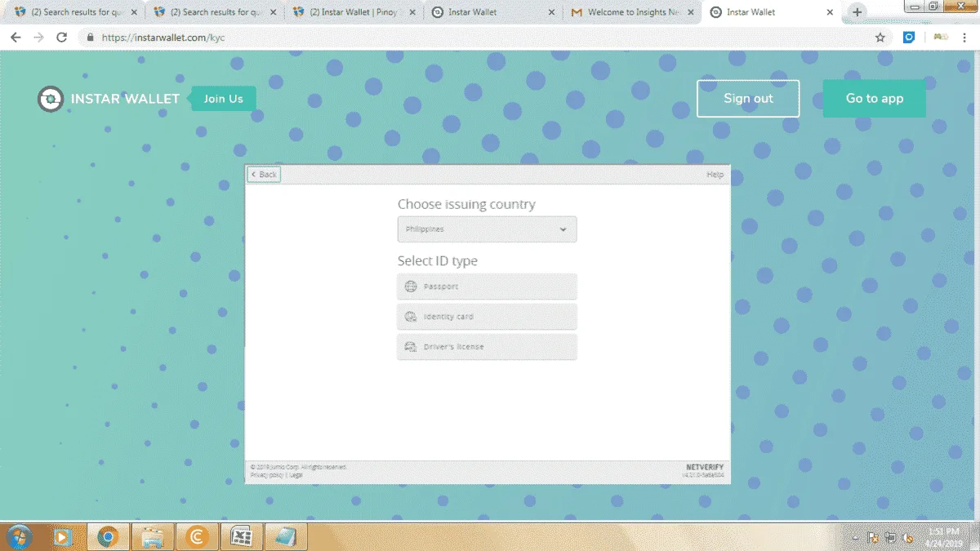980x551 pixels.
Task: Switch to the 'Welcome to Insights' Gmail tab
Action: point(633,12)
